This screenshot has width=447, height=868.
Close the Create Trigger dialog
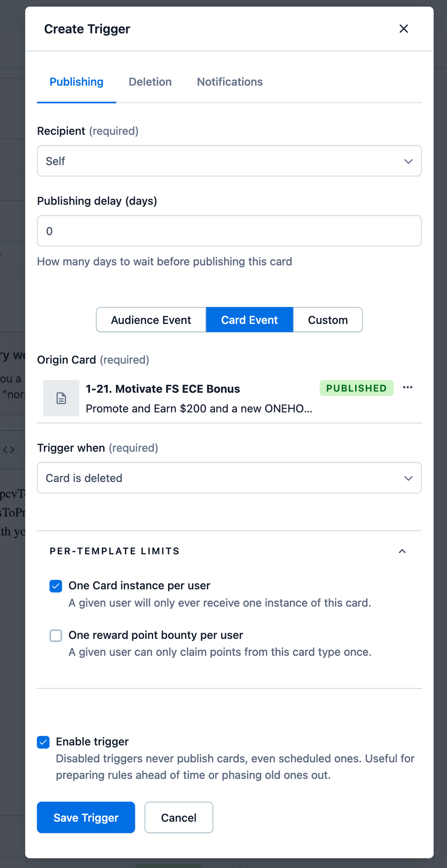pos(404,29)
